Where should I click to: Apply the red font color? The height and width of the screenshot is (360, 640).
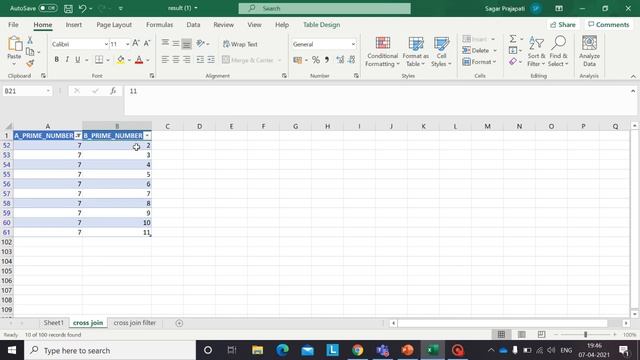(139, 60)
